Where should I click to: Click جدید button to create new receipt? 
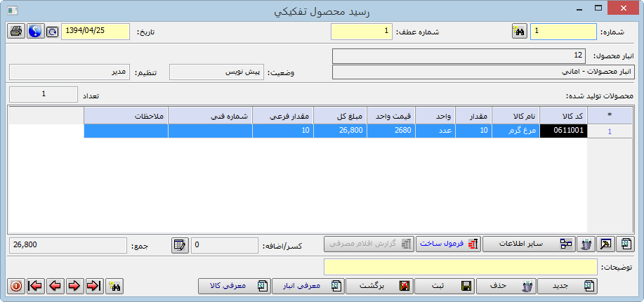(x=567, y=286)
